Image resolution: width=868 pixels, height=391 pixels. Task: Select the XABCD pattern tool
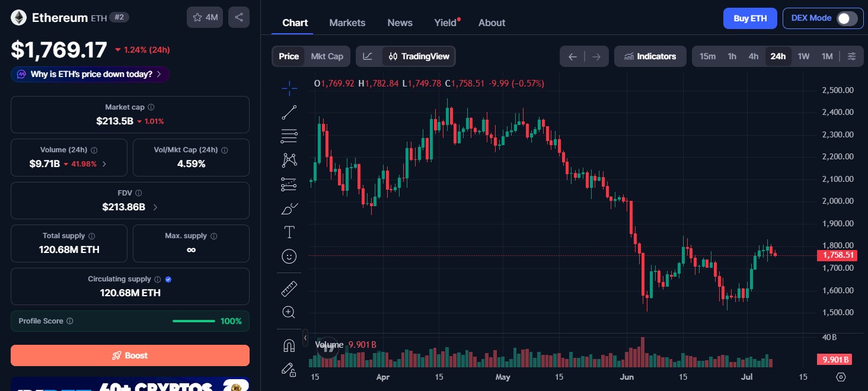pos(289,160)
